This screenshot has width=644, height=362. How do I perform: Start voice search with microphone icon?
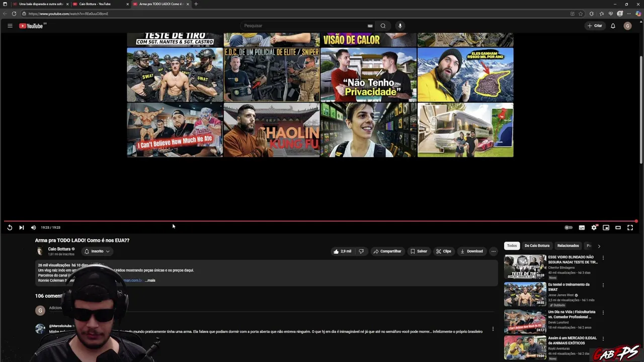click(400, 26)
